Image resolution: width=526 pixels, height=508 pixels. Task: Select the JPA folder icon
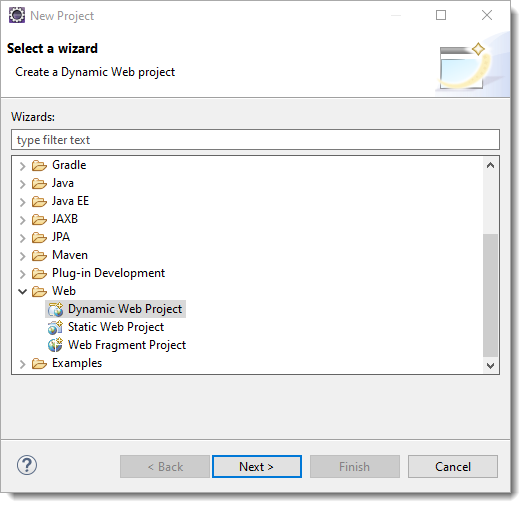(x=39, y=237)
